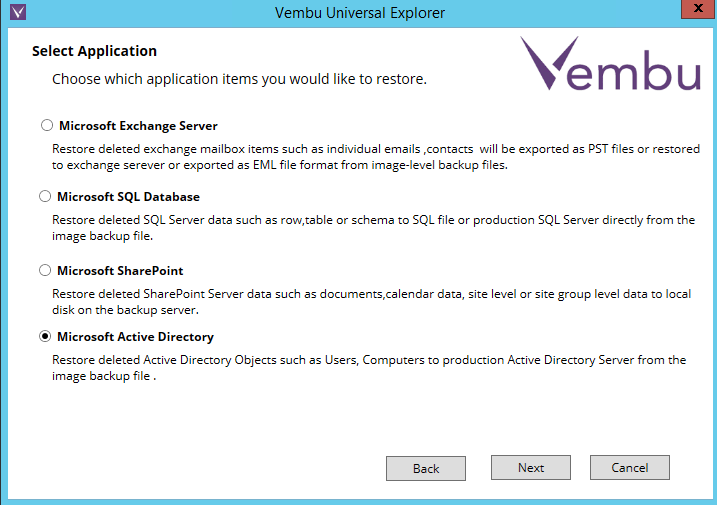The image size is (717, 505).
Task: Select the Microsoft Active Directory radio button
Action: 45,337
